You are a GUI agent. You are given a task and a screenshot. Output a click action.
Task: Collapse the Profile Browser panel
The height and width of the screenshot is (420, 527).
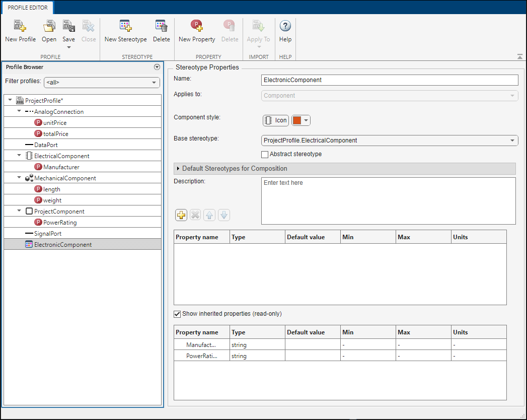coord(157,66)
